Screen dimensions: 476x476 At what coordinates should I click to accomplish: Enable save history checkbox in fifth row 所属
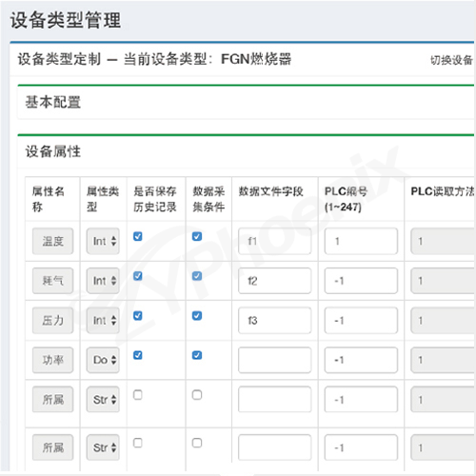point(138,395)
